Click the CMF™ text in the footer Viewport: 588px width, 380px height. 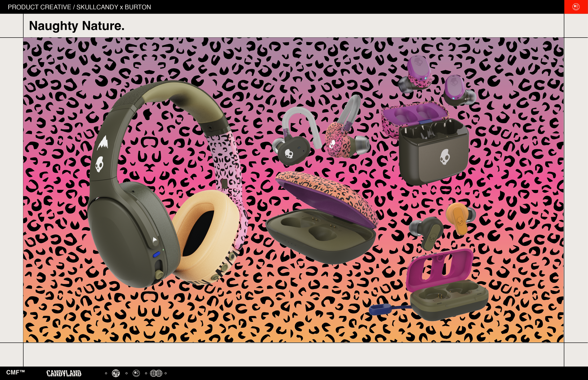click(15, 372)
